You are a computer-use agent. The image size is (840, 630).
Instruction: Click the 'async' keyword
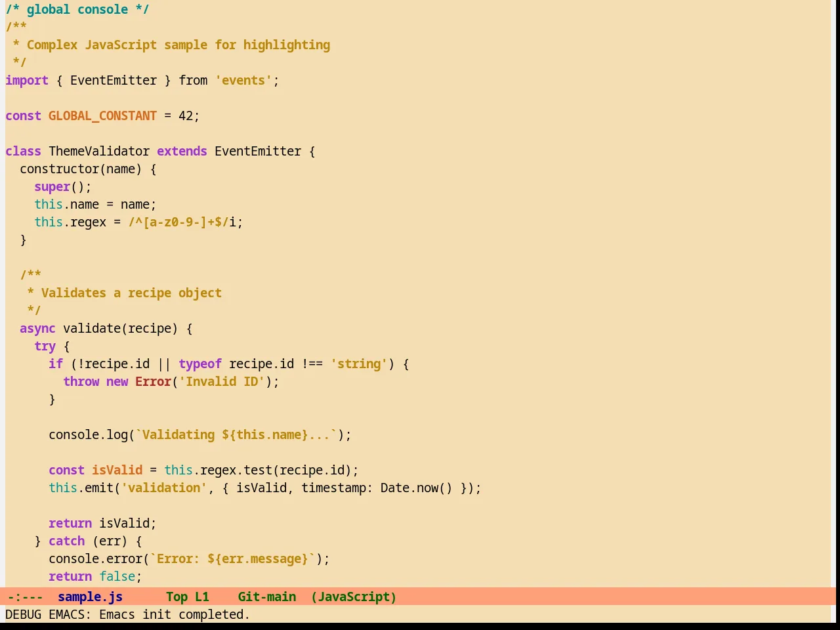pyautogui.click(x=37, y=328)
